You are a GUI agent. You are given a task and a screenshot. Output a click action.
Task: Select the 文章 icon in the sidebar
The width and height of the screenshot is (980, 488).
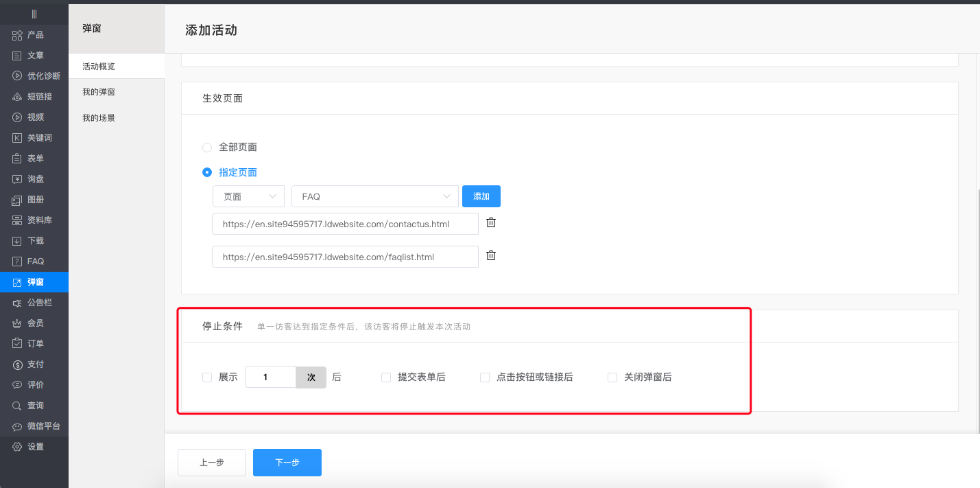click(34, 55)
